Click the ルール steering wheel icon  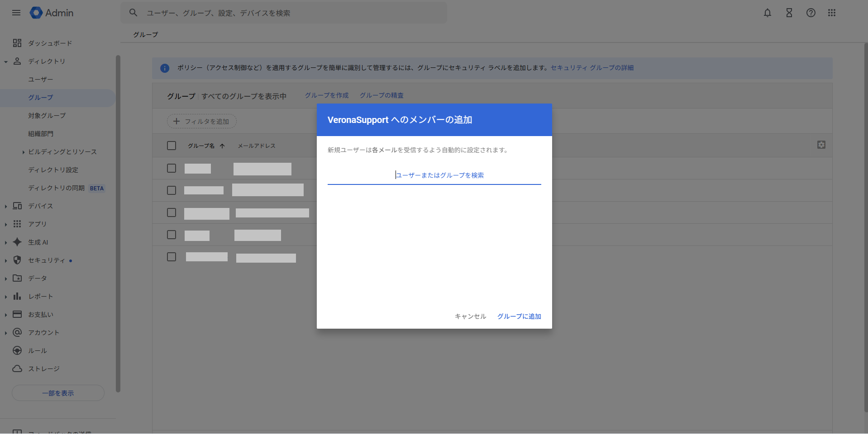tap(17, 350)
